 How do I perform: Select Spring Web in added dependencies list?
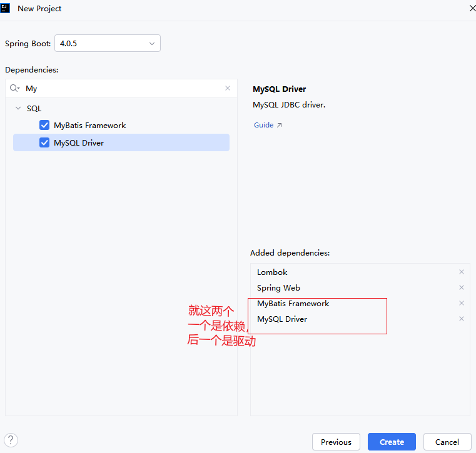tap(279, 288)
